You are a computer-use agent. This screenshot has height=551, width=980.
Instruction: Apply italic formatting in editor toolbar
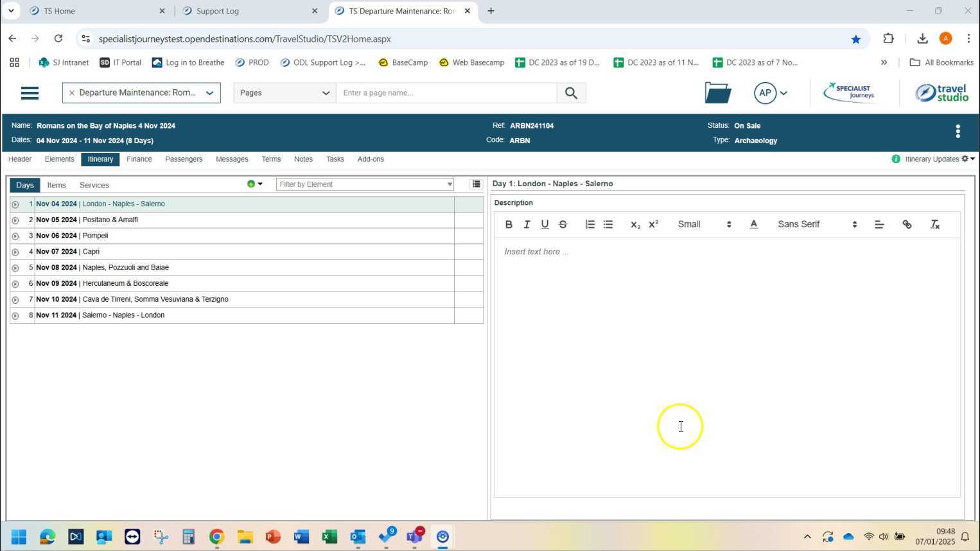coord(527,225)
